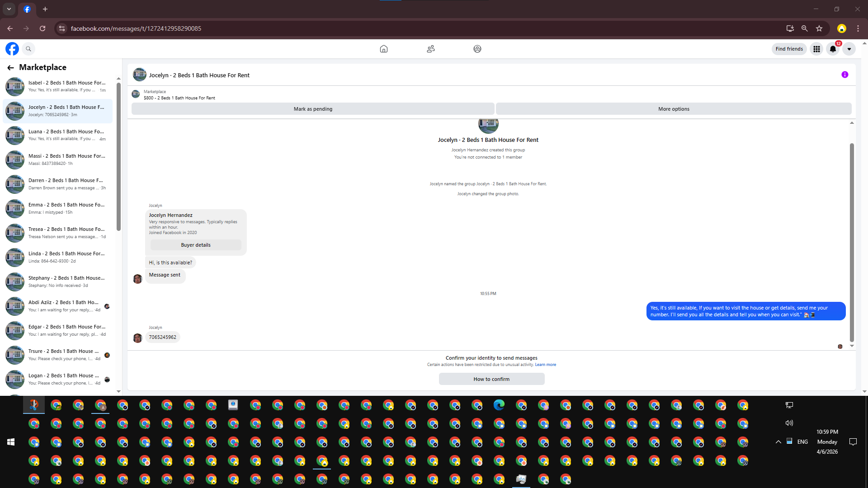This screenshot has height=488, width=868.
Task: Click Mark as pending button
Action: tap(313, 109)
